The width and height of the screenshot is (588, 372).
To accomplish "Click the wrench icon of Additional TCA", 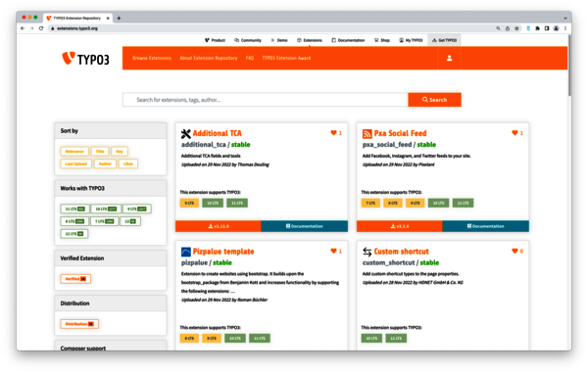I will [185, 134].
